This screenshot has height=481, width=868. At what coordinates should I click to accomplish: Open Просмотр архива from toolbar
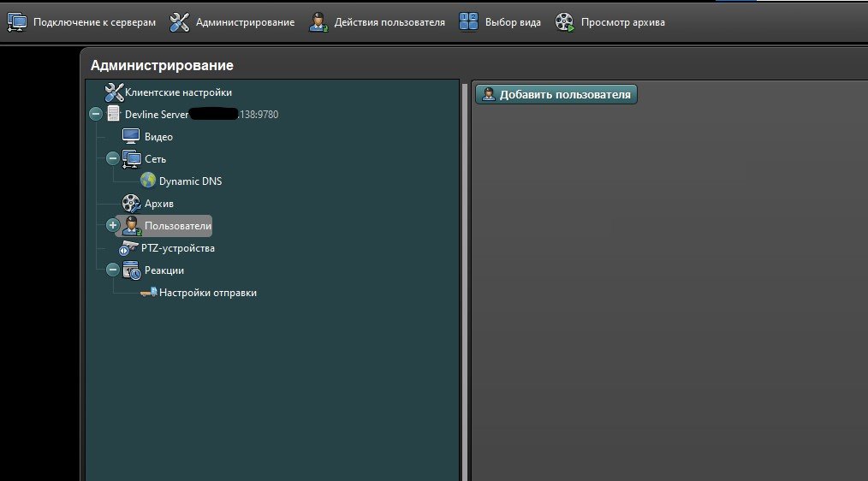pyautogui.click(x=609, y=22)
